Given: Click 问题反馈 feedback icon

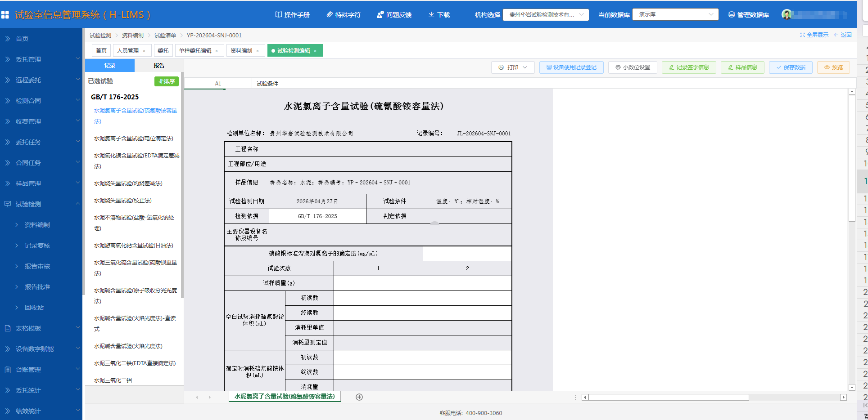Looking at the screenshot, I should (380, 15).
